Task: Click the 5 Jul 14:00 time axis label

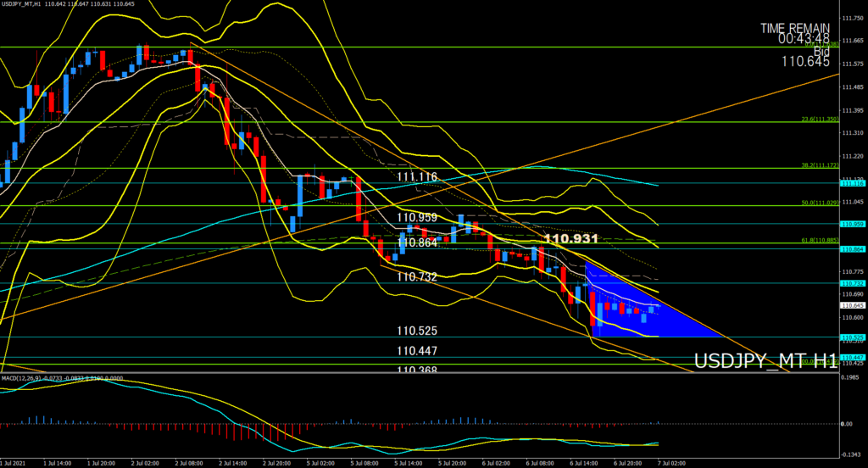Action: [409, 463]
